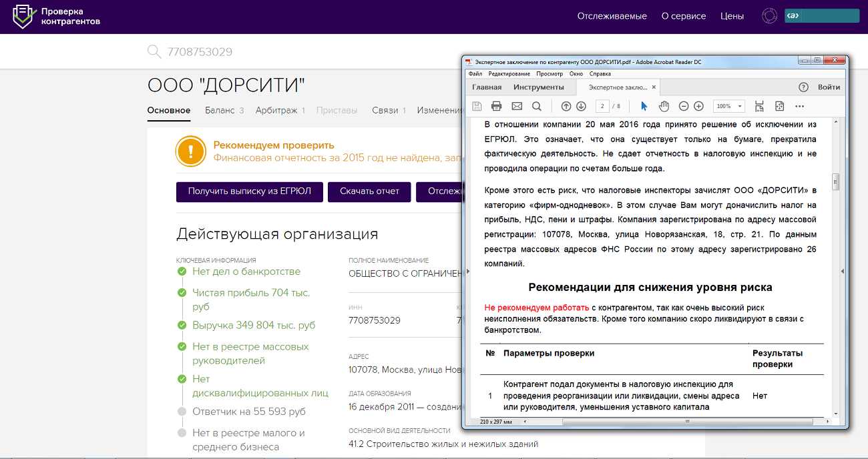Click the ИНН value 7708753029 in details
The width and height of the screenshot is (868, 459).
(375, 320)
